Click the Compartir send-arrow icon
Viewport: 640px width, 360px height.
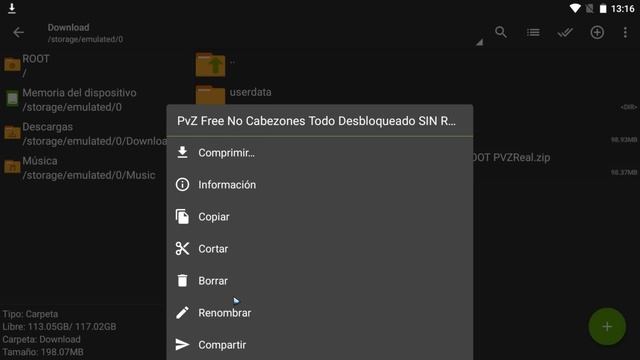pyautogui.click(x=182, y=344)
